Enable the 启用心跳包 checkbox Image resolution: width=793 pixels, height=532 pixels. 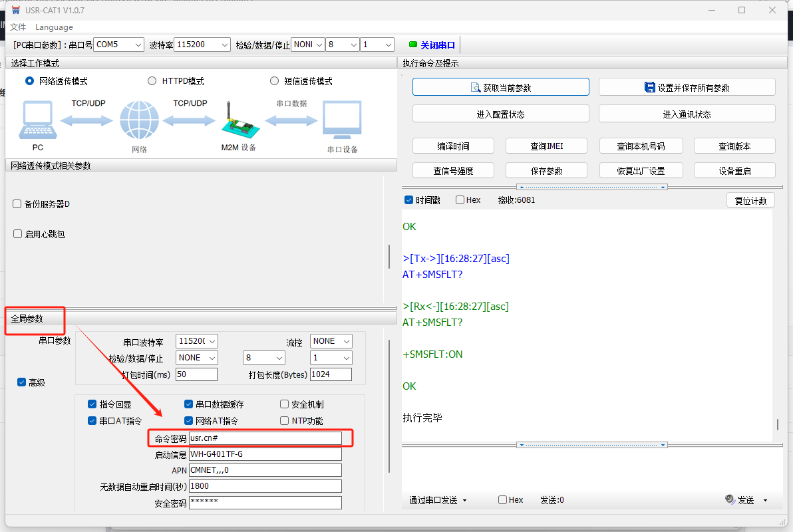17,234
